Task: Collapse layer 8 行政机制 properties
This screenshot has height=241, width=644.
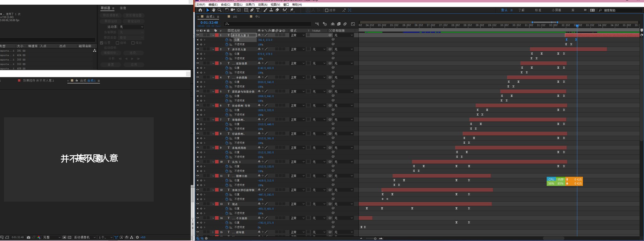Action: coord(213,134)
